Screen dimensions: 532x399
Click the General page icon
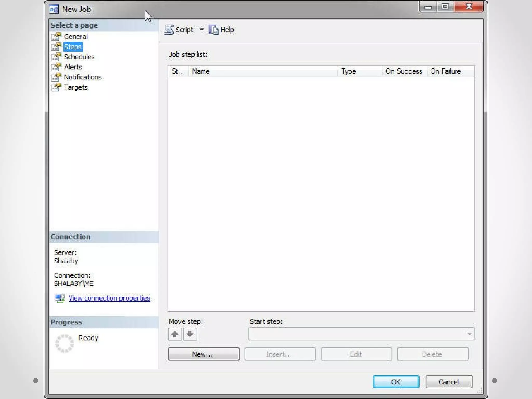[56, 37]
